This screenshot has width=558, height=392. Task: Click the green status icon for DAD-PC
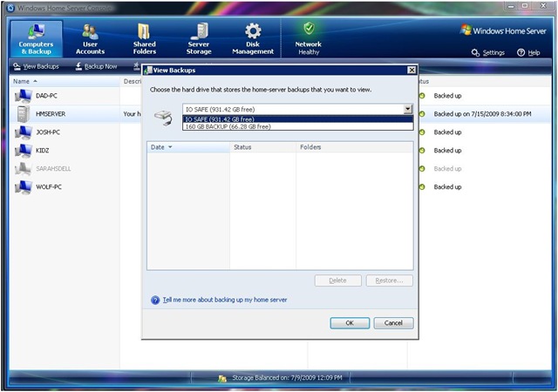pyautogui.click(x=422, y=96)
